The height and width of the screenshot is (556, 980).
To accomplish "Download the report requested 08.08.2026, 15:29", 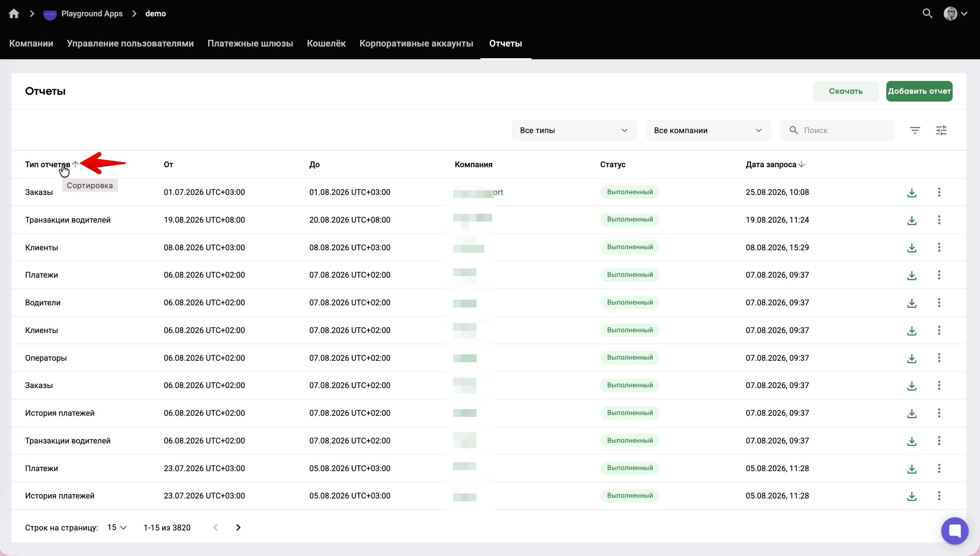I will tap(912, 248).
